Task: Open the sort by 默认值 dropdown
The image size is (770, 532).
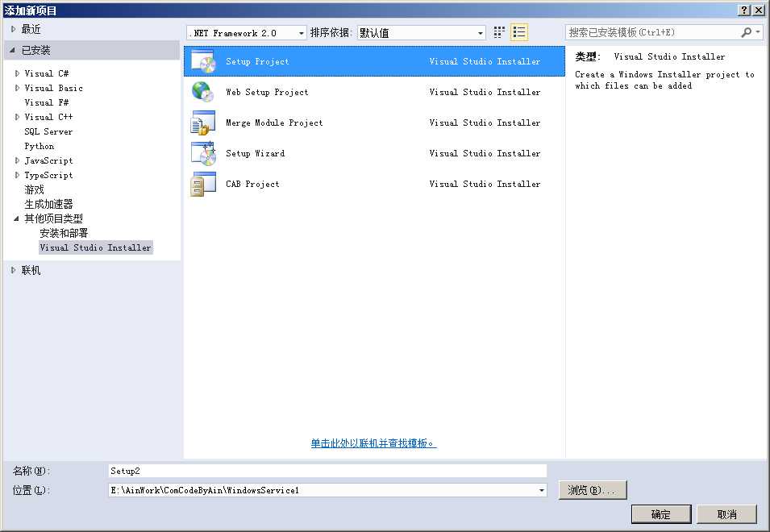Action: click(481, 33)
